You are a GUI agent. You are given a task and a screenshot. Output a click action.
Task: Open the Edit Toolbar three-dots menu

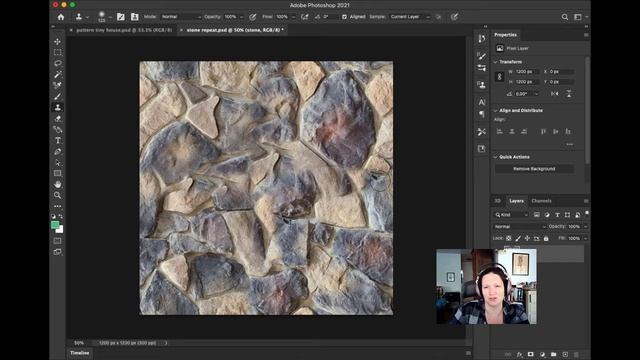[58, 206]
